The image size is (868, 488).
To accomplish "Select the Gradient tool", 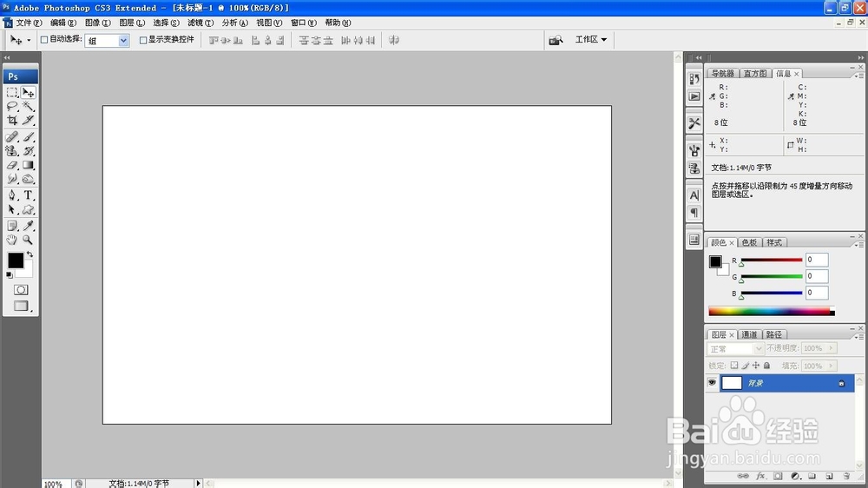I will click(x=29, y=165).
